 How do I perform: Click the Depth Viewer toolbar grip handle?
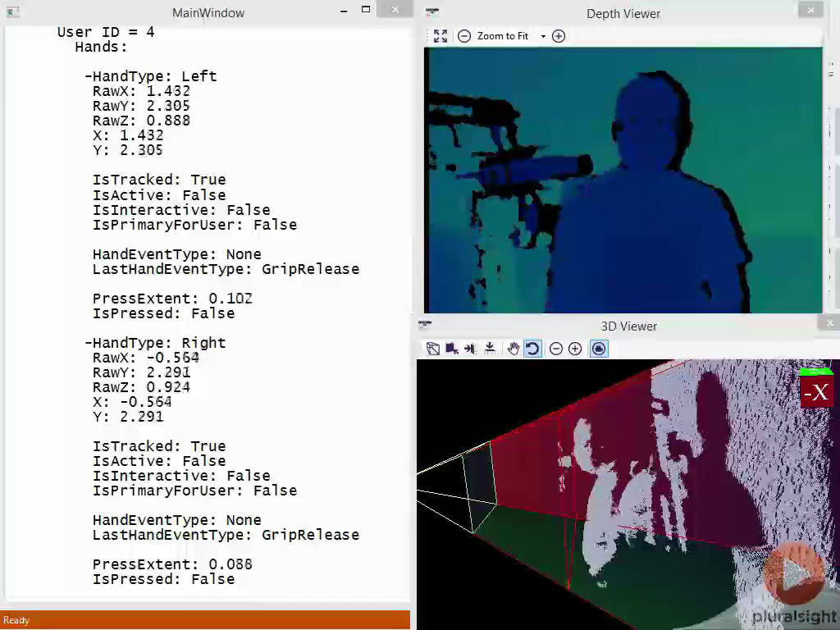428,36
